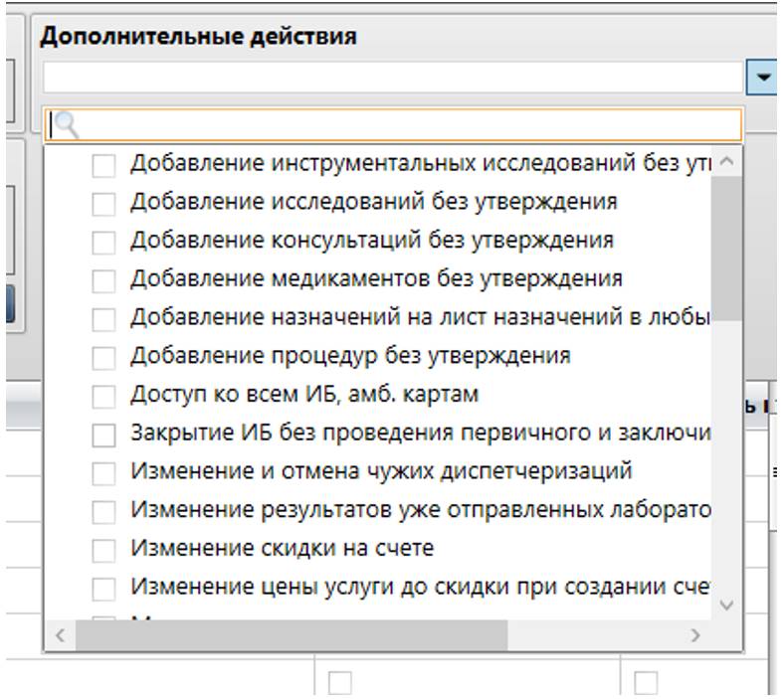
Task: Open the Дополнительные действия dropdown arrow
Action: click(761, 78)
